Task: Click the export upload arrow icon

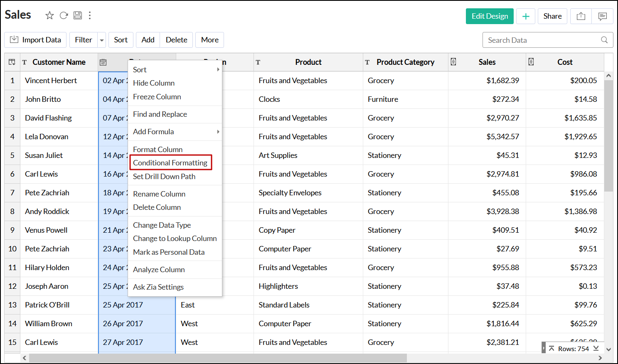Action: coord(581,16)
